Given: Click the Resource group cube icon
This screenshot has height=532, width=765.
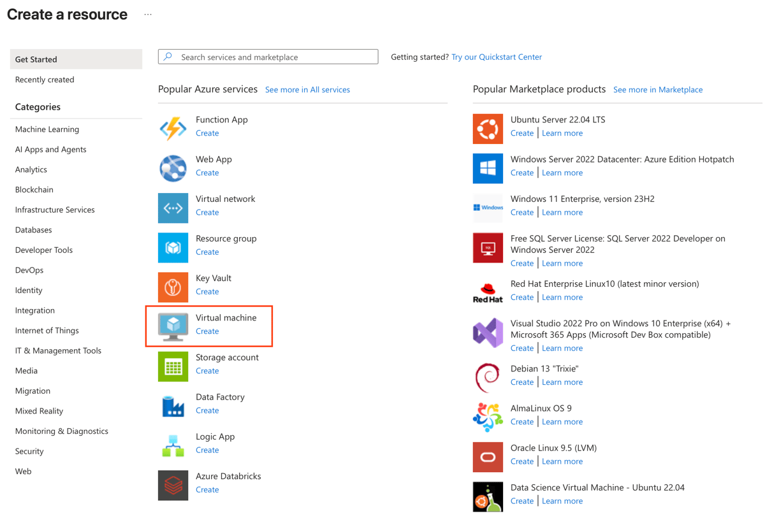Looking at the screenshot, I should (x=173, y=247).
